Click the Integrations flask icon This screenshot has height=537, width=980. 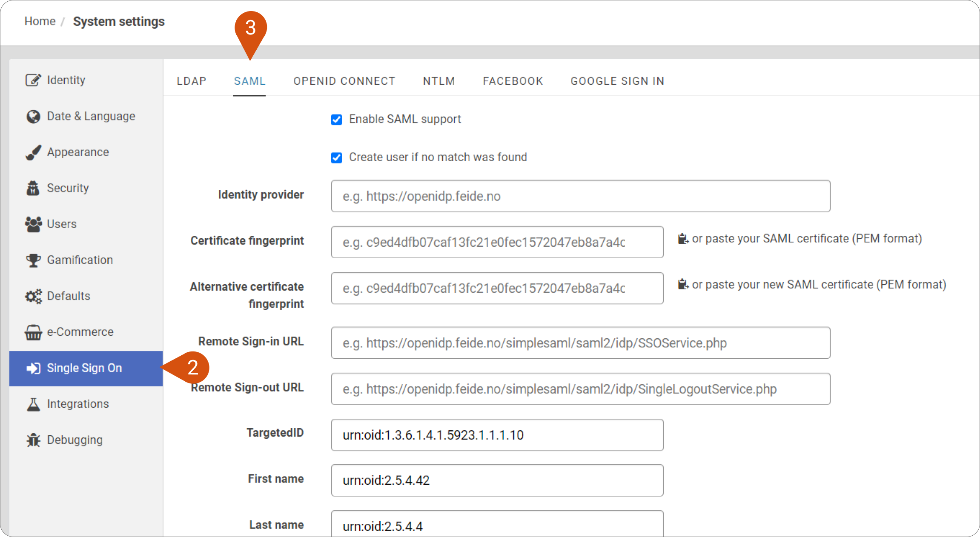click(x=33, y=404)
